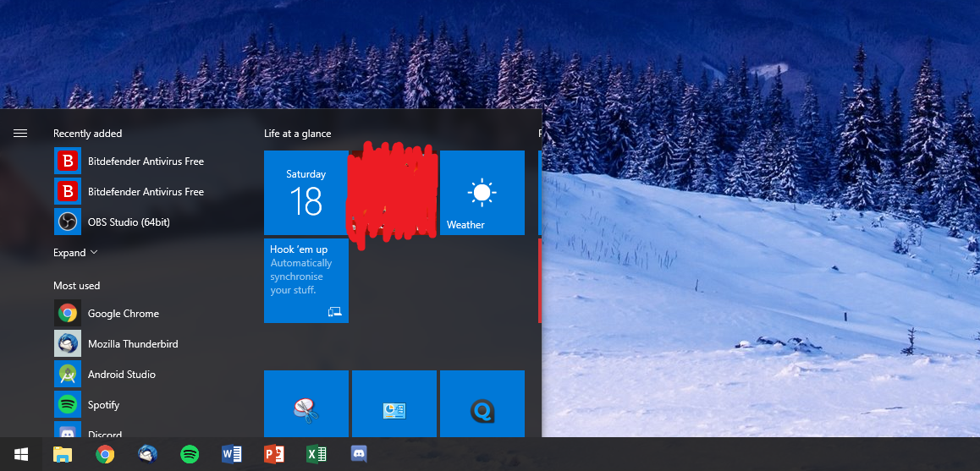The image size is (980, 471).
Task: Open Mozilla Thunderbird from the Most used list
Action: (132, 344)
